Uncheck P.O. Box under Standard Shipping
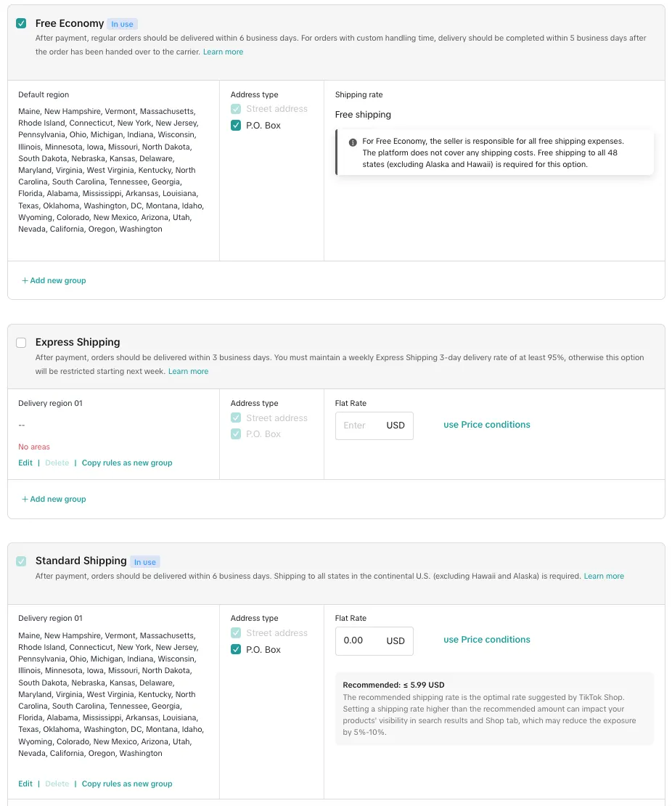This screenshot has height=806, width=672. [x=236, y=650]
